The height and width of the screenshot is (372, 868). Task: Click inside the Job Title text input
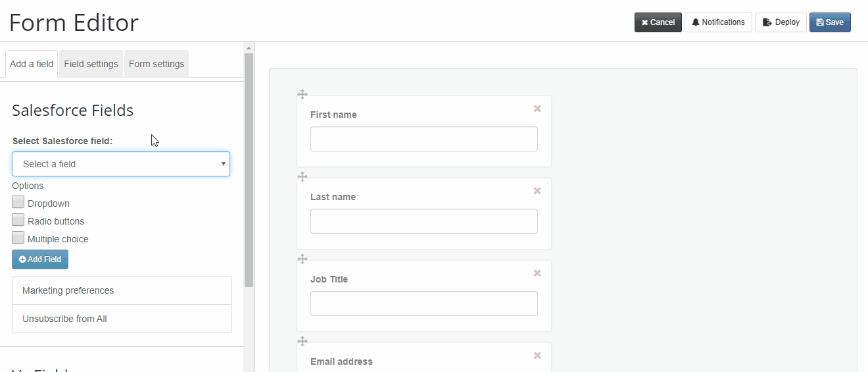pos(424,304)
